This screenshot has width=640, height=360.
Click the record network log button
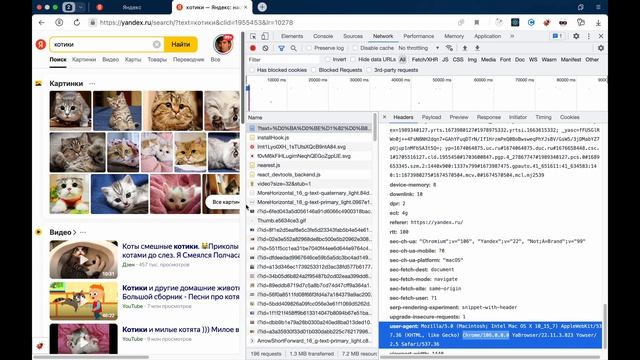tap(253, 48)
